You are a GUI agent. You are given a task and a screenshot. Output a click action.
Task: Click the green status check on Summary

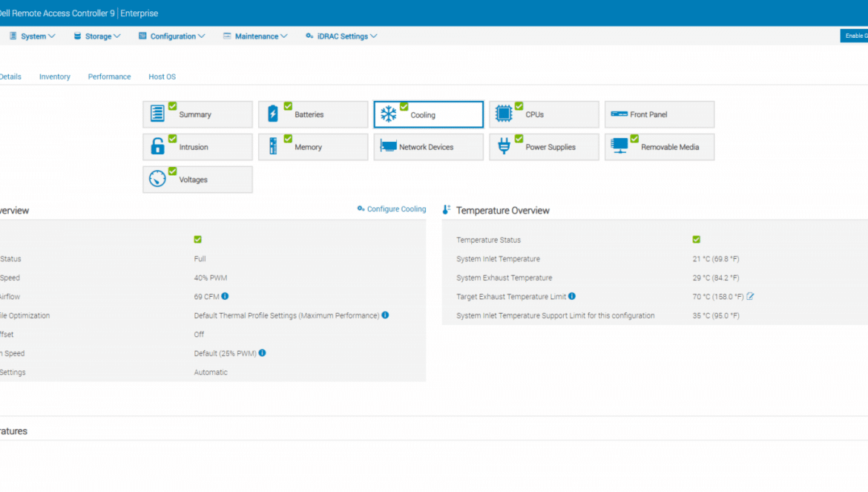click(x=173, y=105)
